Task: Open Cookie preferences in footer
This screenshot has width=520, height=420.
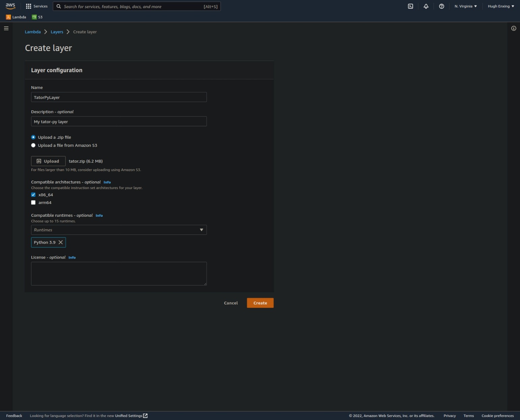Action: click(498, 416)
